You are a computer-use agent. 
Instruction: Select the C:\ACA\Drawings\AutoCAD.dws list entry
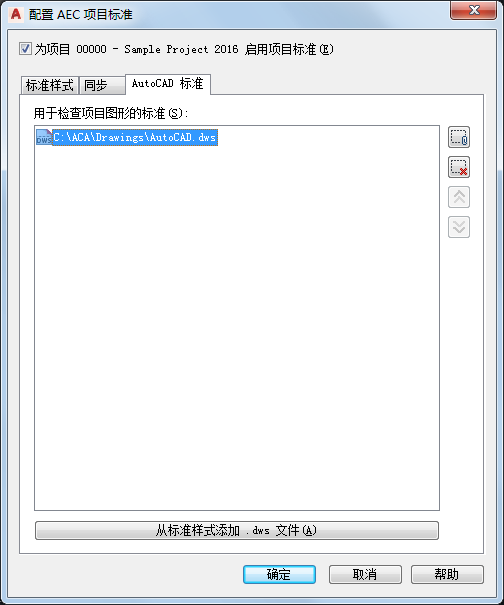pyautogui.click(x=135, y=137)
